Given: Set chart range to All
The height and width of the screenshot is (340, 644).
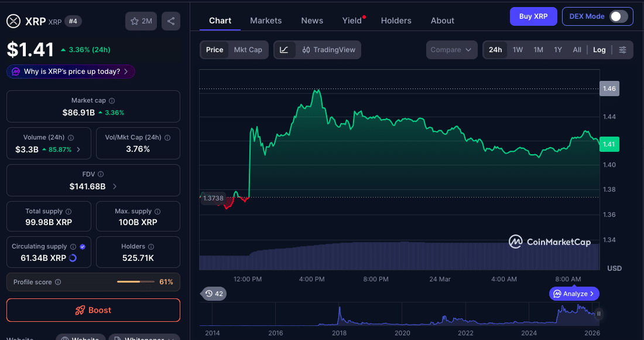Looking at the screenshot, I should [577, 50].
